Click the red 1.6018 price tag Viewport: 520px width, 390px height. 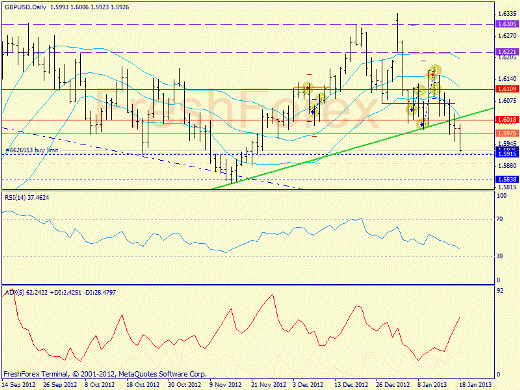tap(507, 120)
